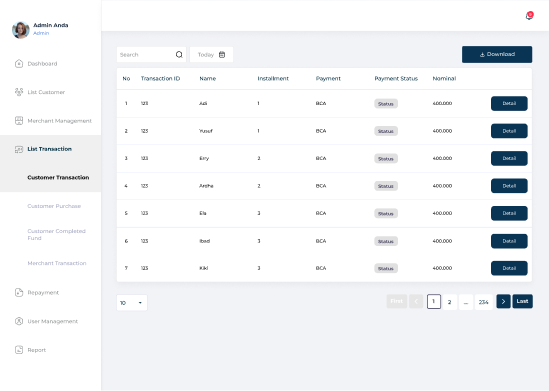This screenshot has width=549, height=391.
Task: Open Detail for row number 4
Action: 509,186
